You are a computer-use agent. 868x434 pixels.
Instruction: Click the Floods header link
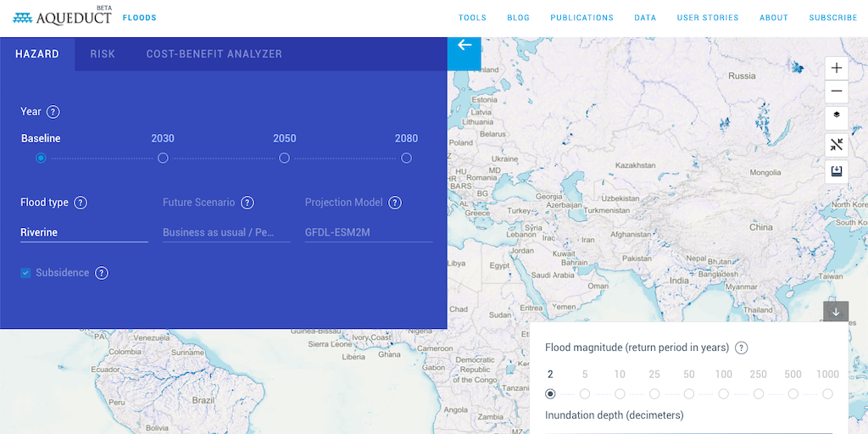click(140, 18)
